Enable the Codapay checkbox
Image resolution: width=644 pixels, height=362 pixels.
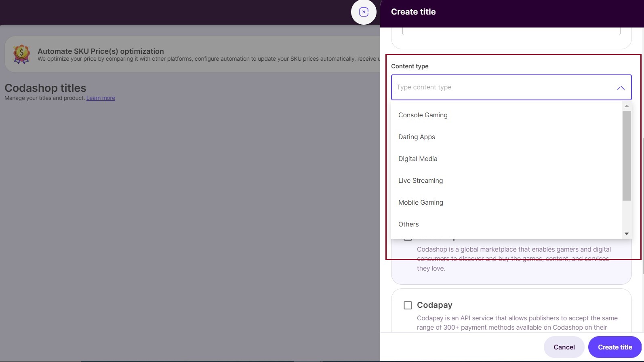click(x=408, y=305)
